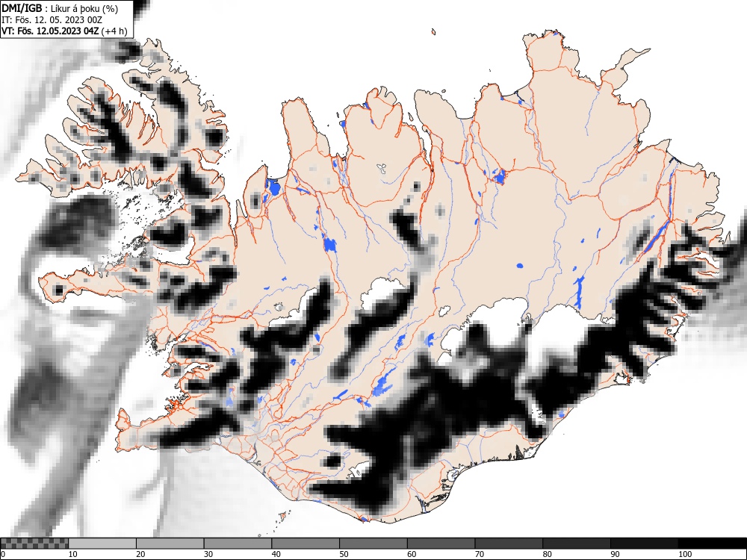Click the '80' legend scale label
Viewport: 747px width, 560px height.
click(x=547, y=554)
